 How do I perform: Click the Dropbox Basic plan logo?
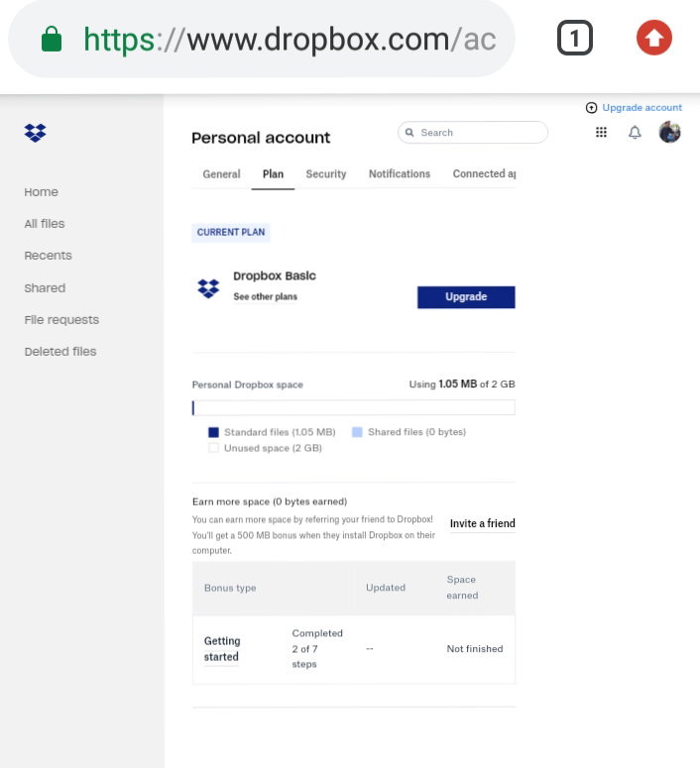208,288
